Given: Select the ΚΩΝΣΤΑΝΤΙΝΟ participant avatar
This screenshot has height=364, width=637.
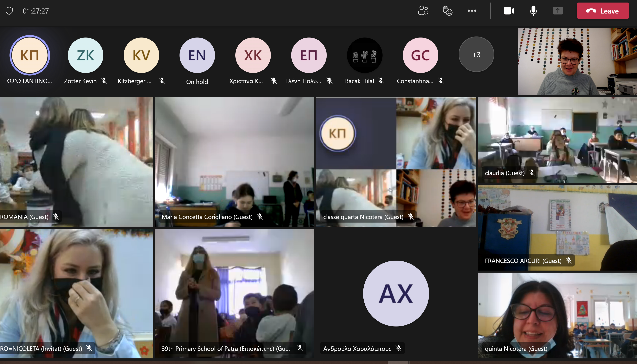Looking at the screenshot, I should pos(30,55).
